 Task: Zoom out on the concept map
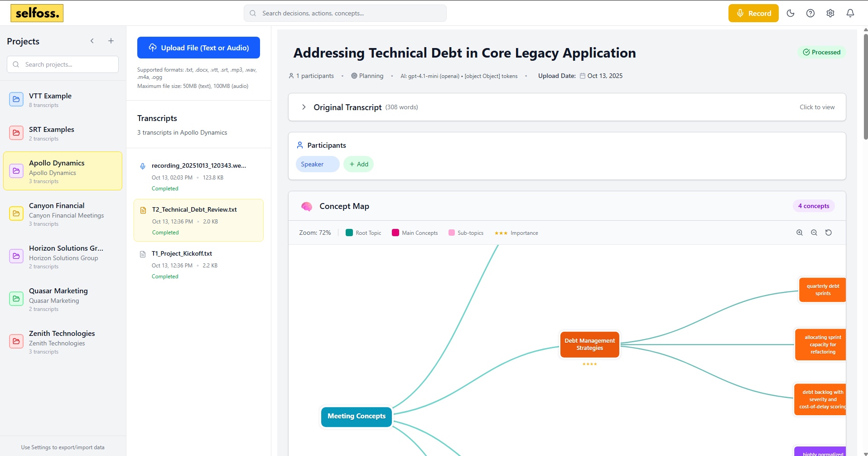814,233
